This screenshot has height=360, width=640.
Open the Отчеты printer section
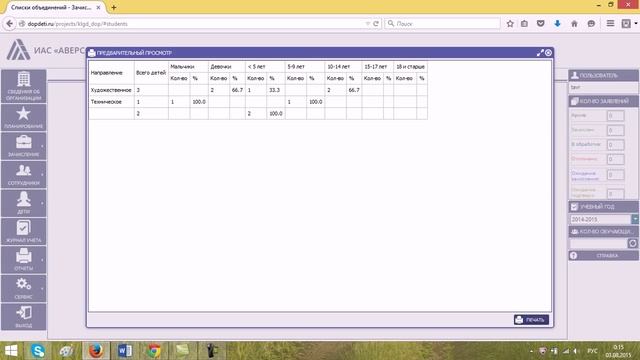pos(24,260)
